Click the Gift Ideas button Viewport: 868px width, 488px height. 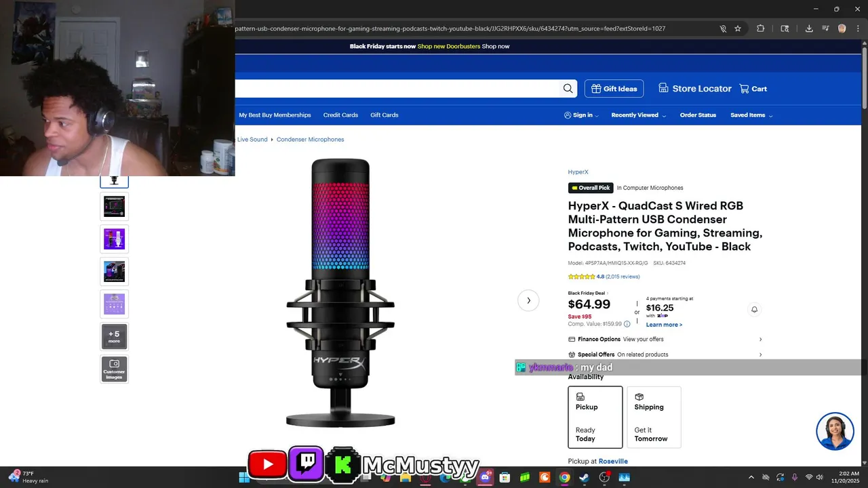[x=614, y=89]
